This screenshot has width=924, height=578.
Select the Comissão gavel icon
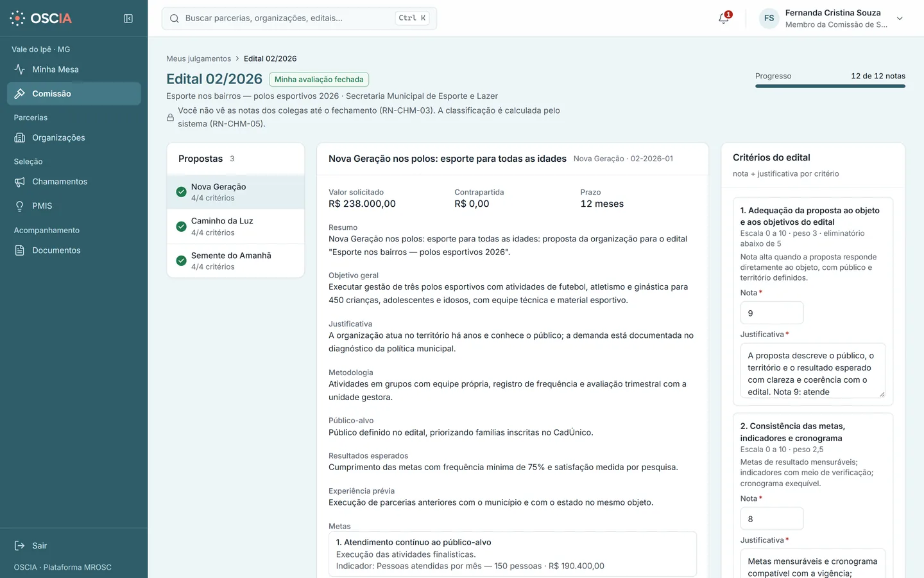click(20, 94)
